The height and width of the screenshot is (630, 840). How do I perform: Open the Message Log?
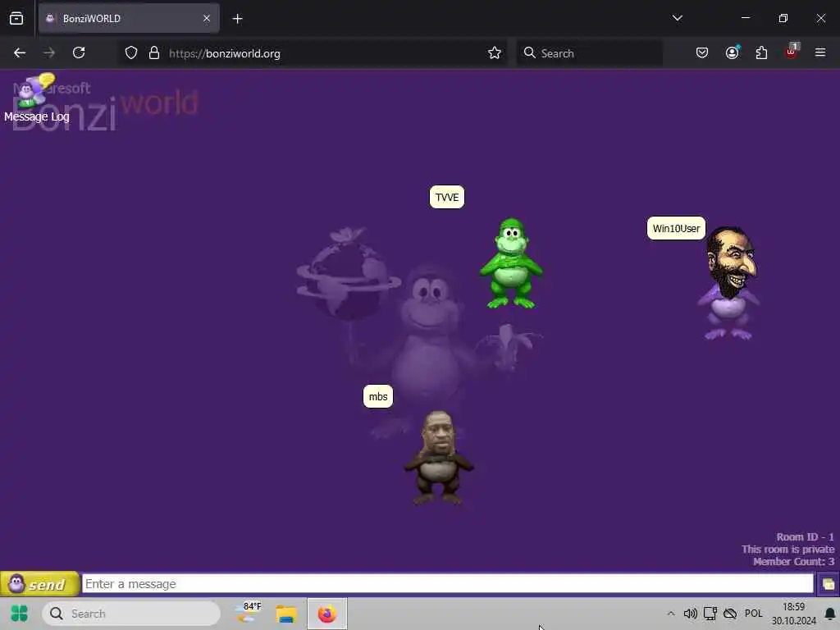pos(36,98)
